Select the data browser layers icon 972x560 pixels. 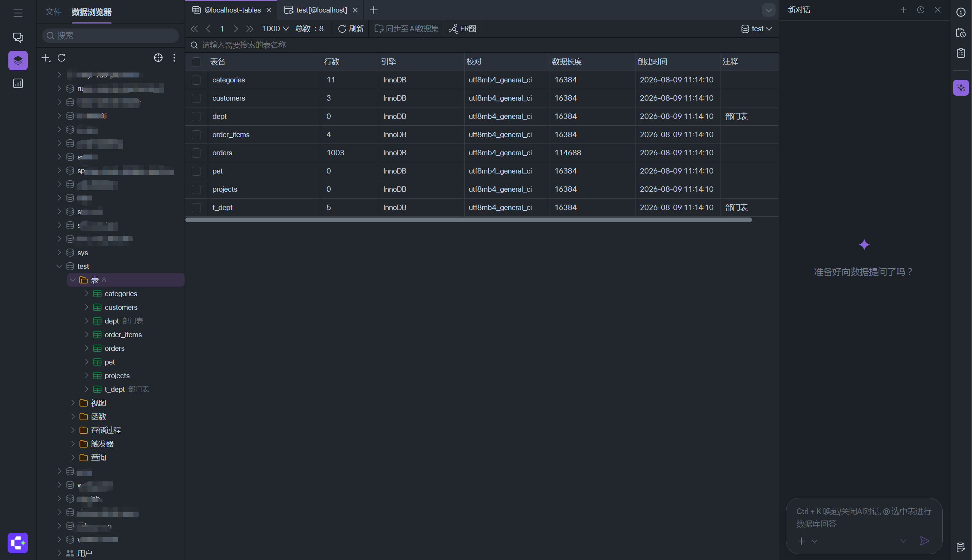click(x=18, y=60)
